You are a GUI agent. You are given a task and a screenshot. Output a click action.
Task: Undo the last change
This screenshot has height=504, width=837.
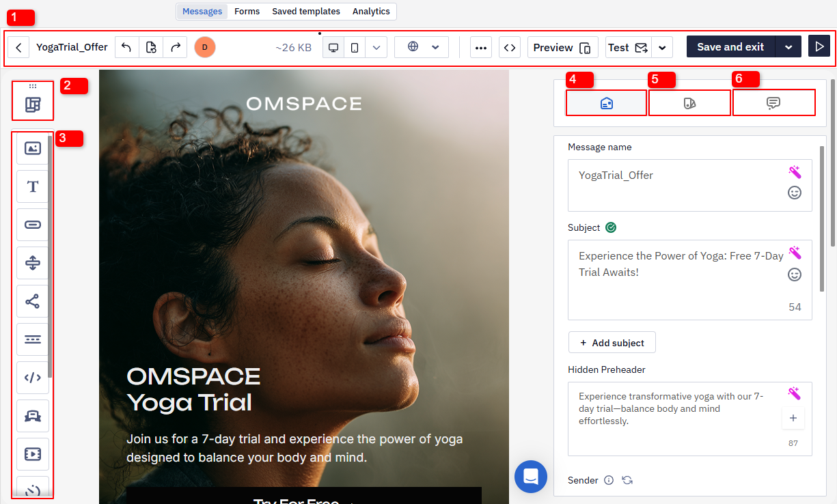126,47
